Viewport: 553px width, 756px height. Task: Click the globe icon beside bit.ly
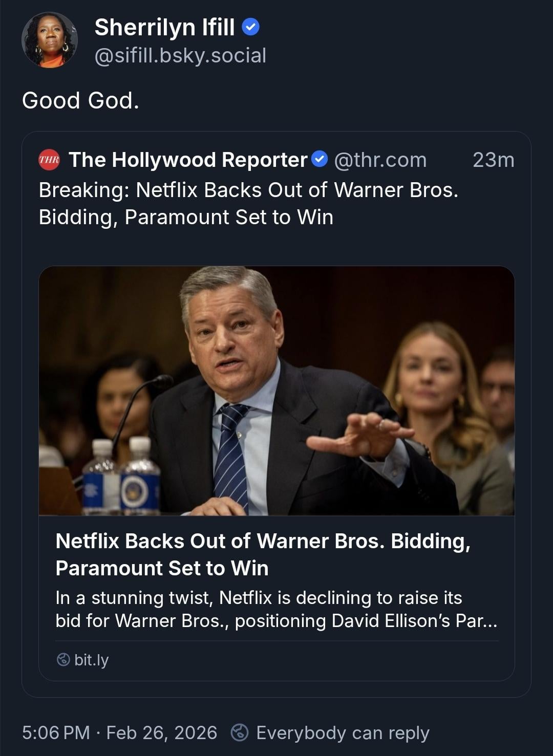(63, 660)
